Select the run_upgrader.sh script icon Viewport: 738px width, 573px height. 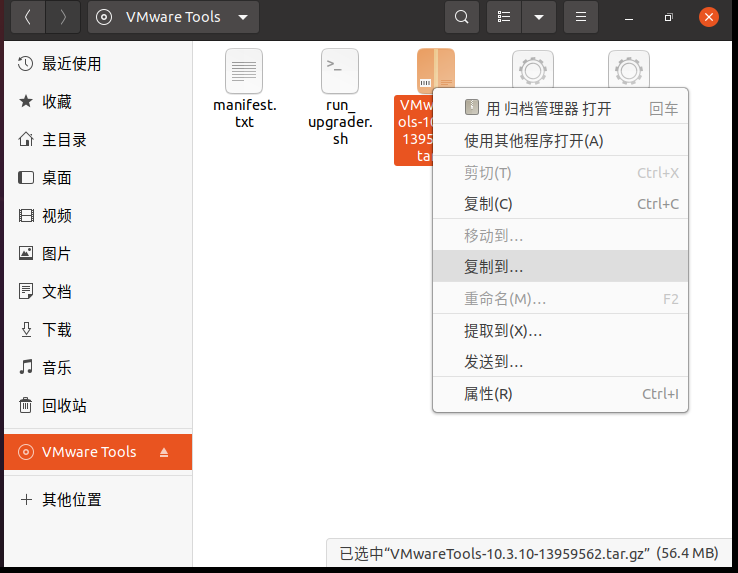(340, 71)
